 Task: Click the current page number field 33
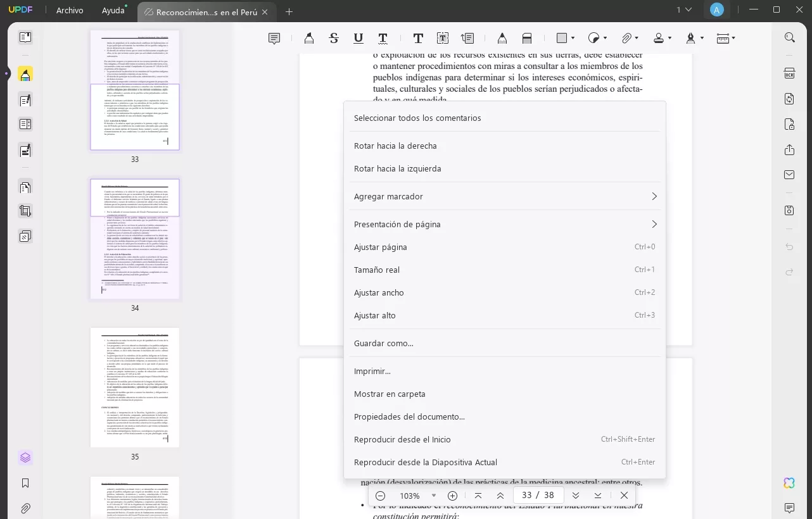526,496
